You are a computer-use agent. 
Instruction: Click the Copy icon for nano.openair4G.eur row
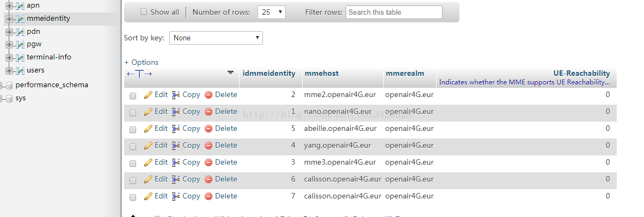pyautogui.click(x=176, y=112)
